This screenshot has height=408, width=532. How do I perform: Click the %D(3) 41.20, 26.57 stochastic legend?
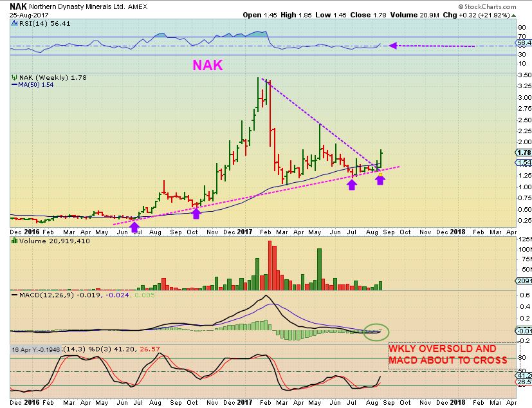(x=124, y=349)
